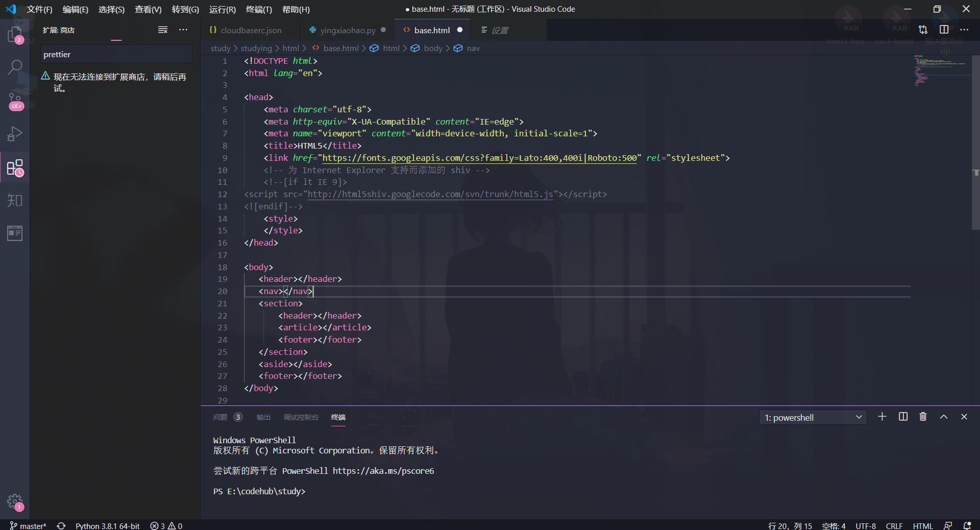
Task: Split the terminal panel
Action: point(903,417)
